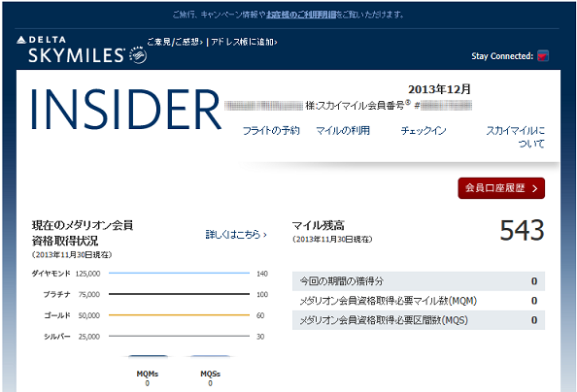Click the large INSIDER heading graphic
The image size is (577, 392).
(126, 110)
